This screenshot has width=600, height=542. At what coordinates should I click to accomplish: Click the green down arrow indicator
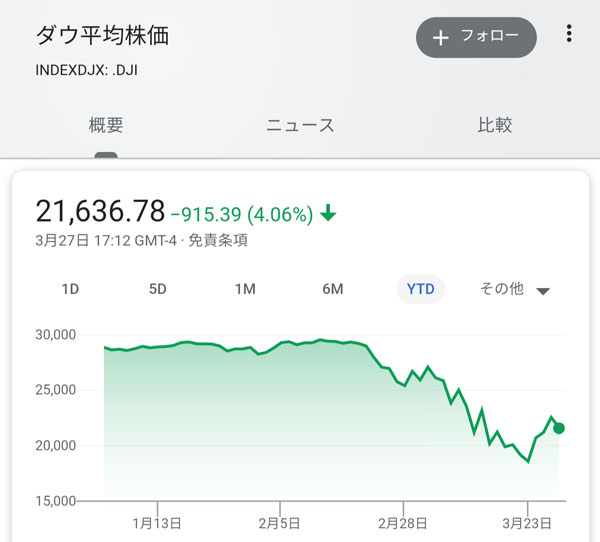(x=329, y=213)
